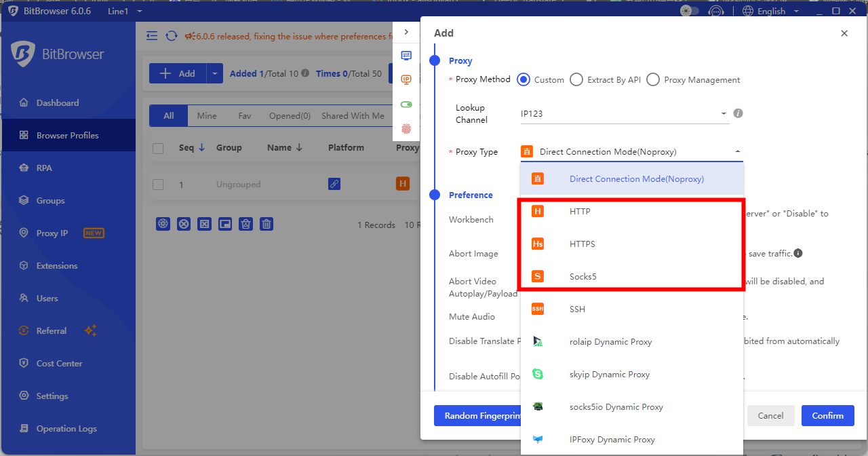The image size is (868, 456).
Task: Choose socks5io Dynamic Proxy option
Action: 632,406
